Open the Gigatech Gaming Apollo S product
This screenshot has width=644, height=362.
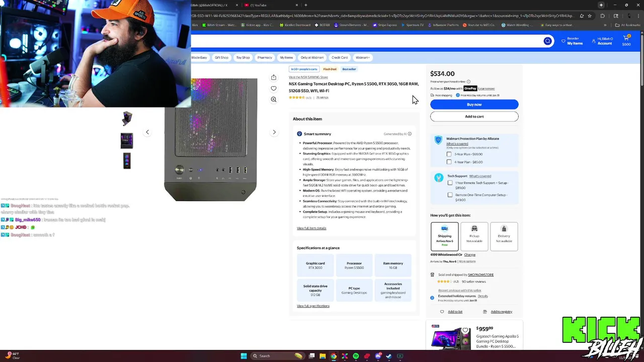(x=498, y=341)
